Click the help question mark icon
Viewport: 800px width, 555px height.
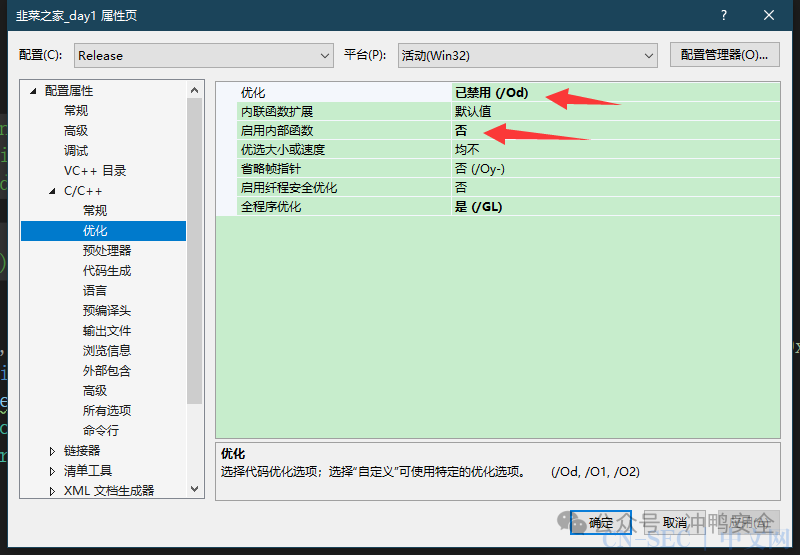pyautogui.click(x=723, y=15)
